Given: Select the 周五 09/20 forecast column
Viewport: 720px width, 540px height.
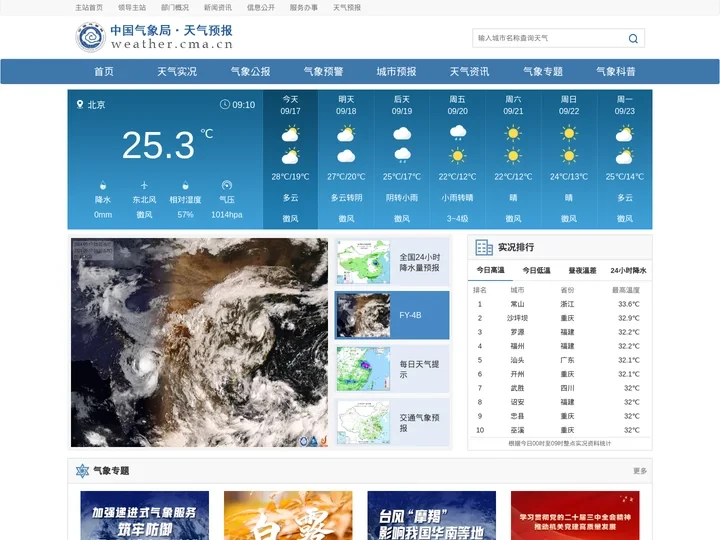Looking at the screenshot, I should (x=458, y=159).
